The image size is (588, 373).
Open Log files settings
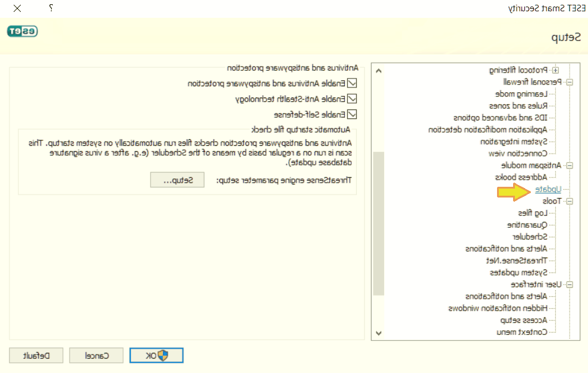533,213
